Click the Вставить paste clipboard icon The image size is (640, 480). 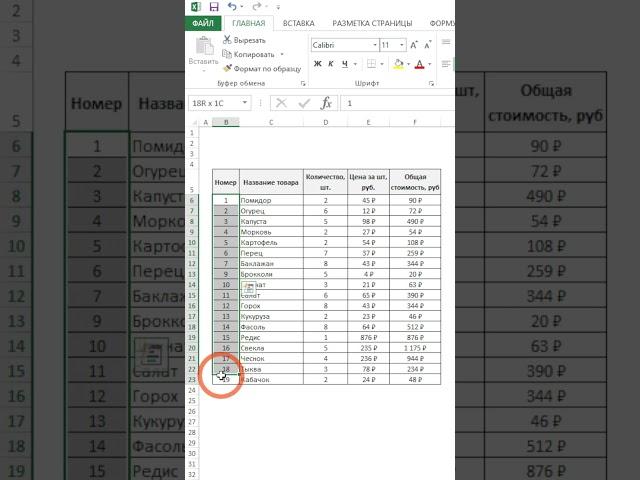click(x=204, y=47)
